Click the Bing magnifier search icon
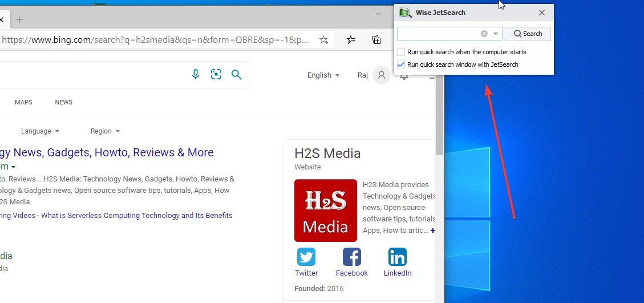The height and width of the screenshot is (303, 644). click(237, 74)
